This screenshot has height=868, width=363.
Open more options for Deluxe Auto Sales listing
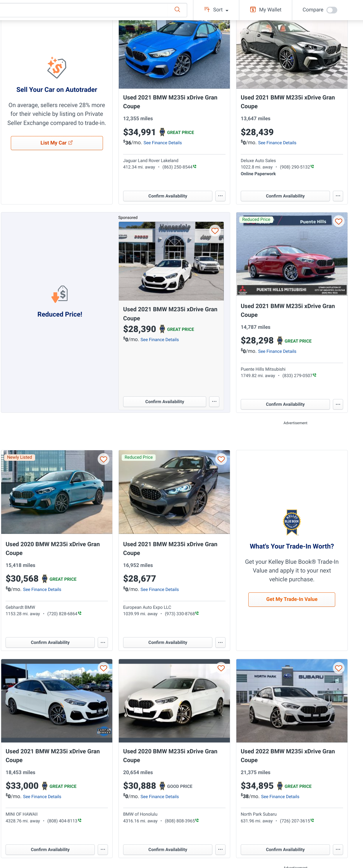(x=338, y=196)
